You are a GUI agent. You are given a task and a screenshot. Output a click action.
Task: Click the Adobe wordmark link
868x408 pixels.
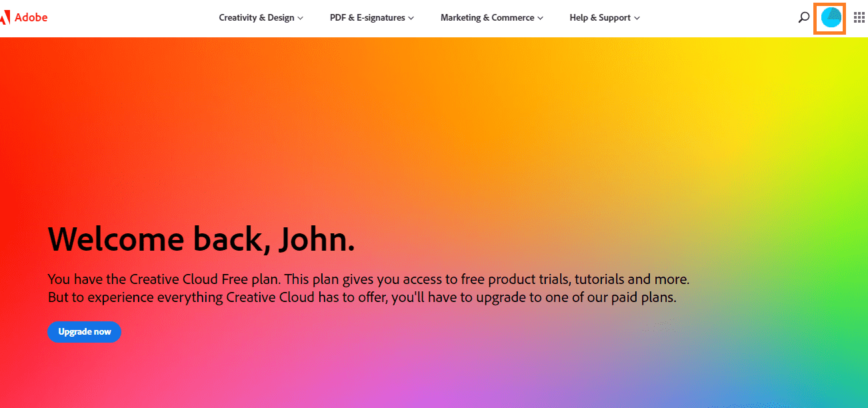pos(31,17)
